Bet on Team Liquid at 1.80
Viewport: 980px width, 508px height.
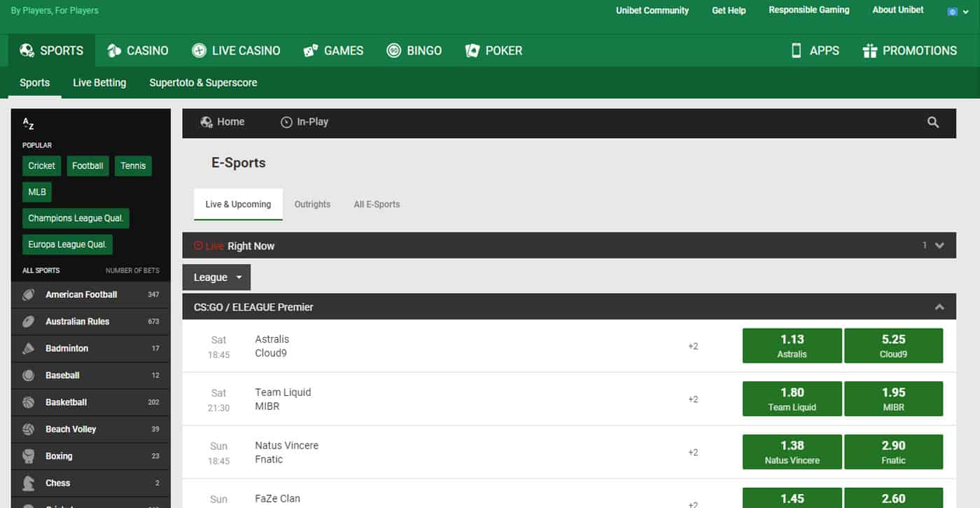(792, 399)
